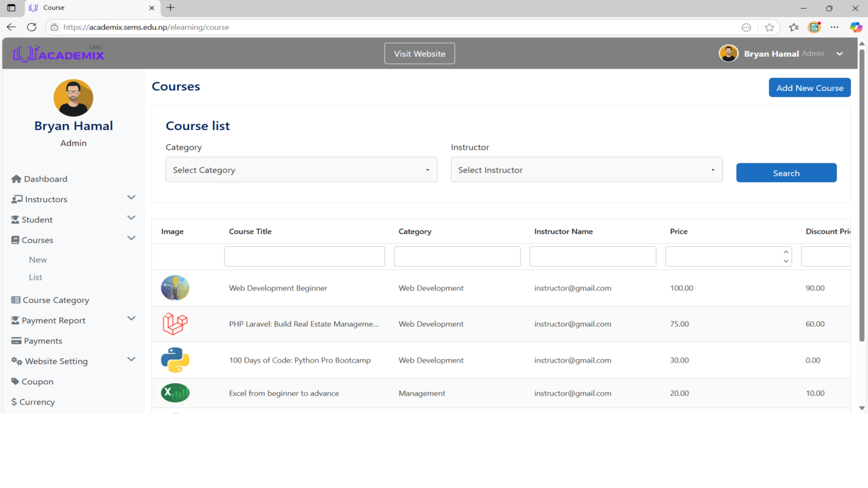Open the List courses submenu item
Viewport: 868px width, 488px height.
point(36,277)
